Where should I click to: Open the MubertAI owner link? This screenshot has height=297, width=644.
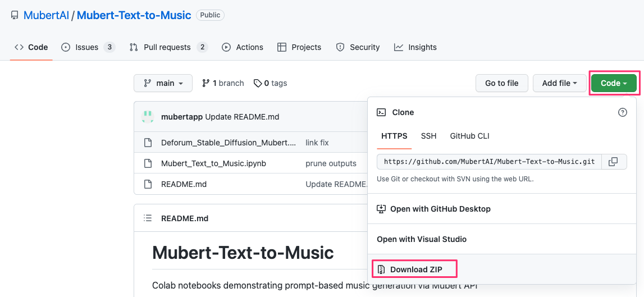tap(46, 15)
